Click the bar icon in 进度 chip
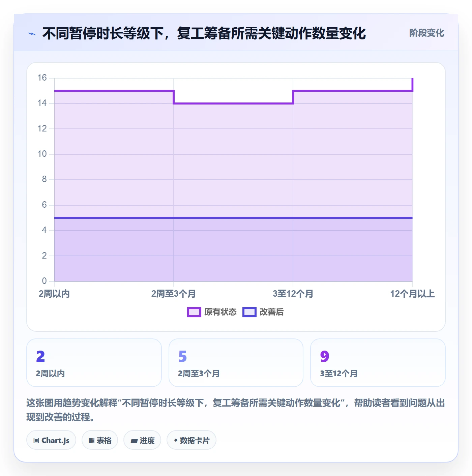The image size is (472, 476). pyautogui.click(x=134, y=441)
